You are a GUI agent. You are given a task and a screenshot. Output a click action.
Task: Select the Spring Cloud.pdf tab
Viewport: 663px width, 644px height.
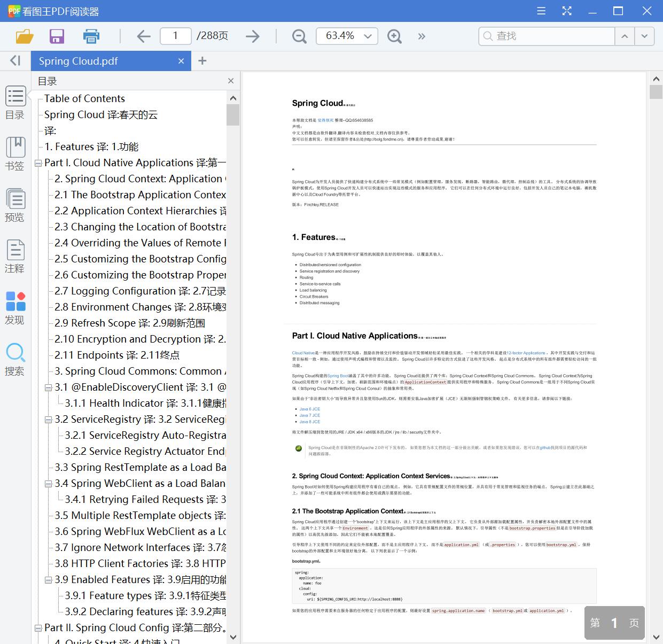[x=111, y=61]
